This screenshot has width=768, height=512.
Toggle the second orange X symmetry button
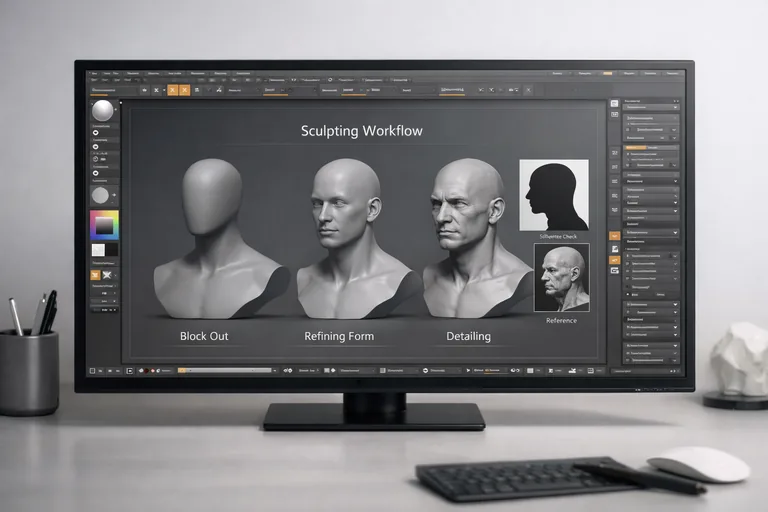click(x=185, y=90)
